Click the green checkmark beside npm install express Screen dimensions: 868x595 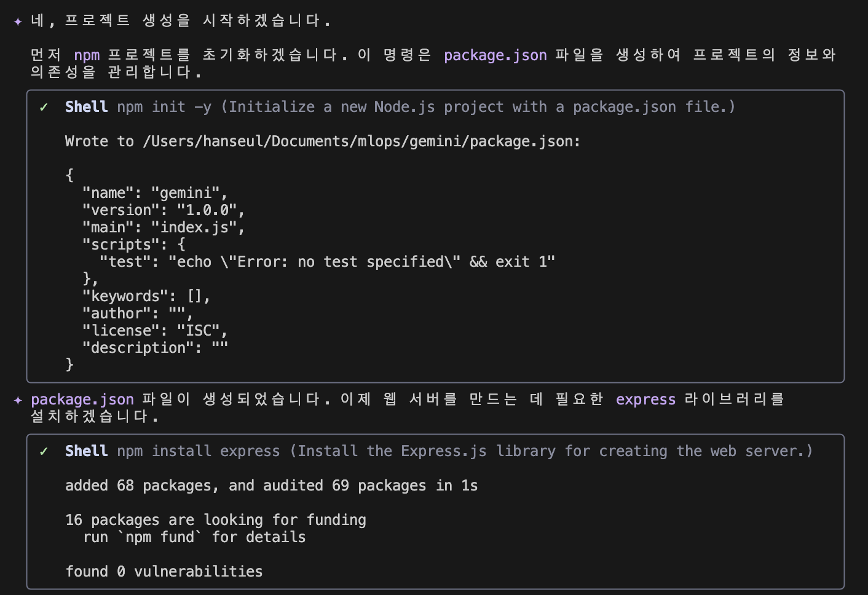pos(44,451)
